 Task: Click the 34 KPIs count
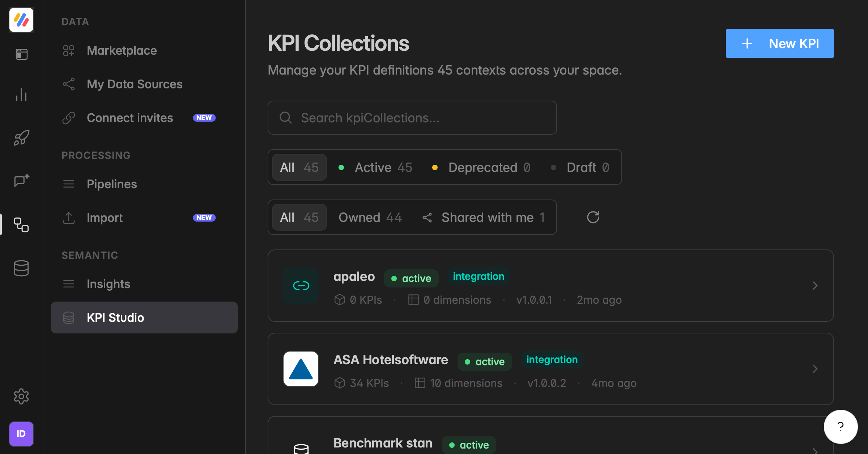click(x=362, y=383)
